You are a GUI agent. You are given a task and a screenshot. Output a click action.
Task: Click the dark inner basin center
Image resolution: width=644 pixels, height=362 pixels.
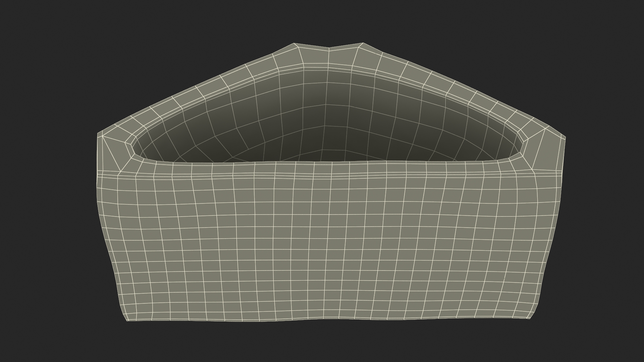[324, 137]
